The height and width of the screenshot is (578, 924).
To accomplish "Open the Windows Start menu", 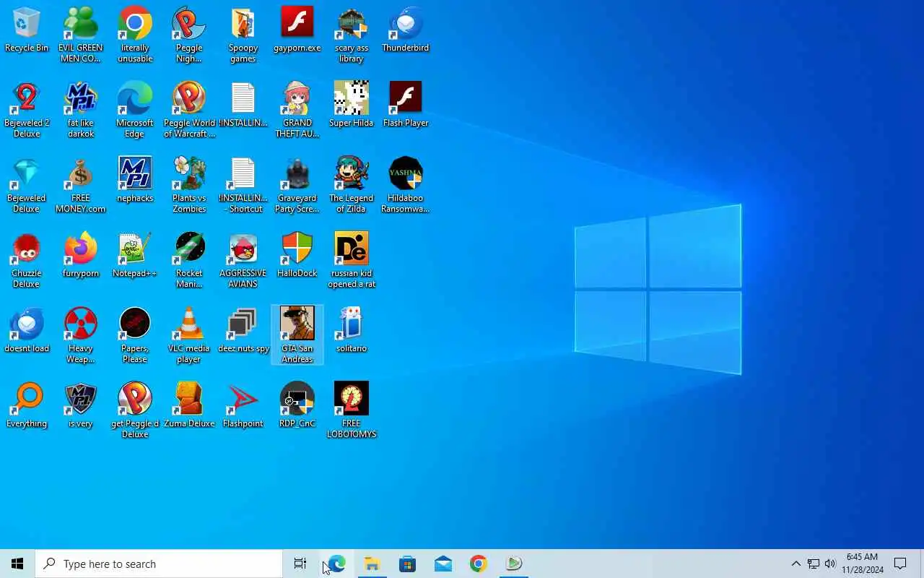I will click(17, 564).
